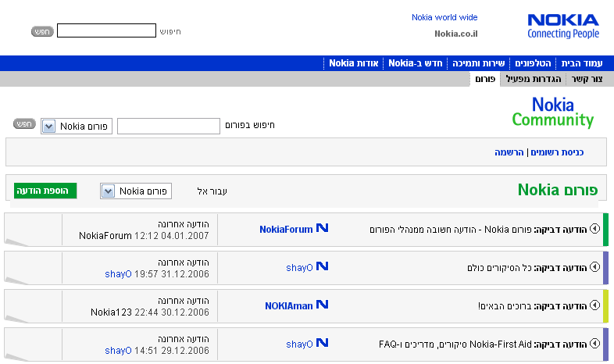
Task: Click the arrow icon beside ברוכים הבאים
Action: click(594, 305)
